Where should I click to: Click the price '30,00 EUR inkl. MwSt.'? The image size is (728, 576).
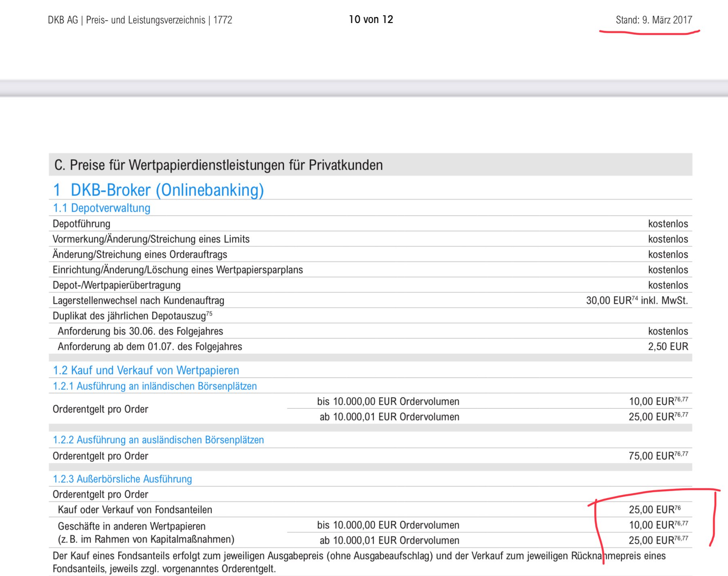pyautogui.click(x=637, y=300)
